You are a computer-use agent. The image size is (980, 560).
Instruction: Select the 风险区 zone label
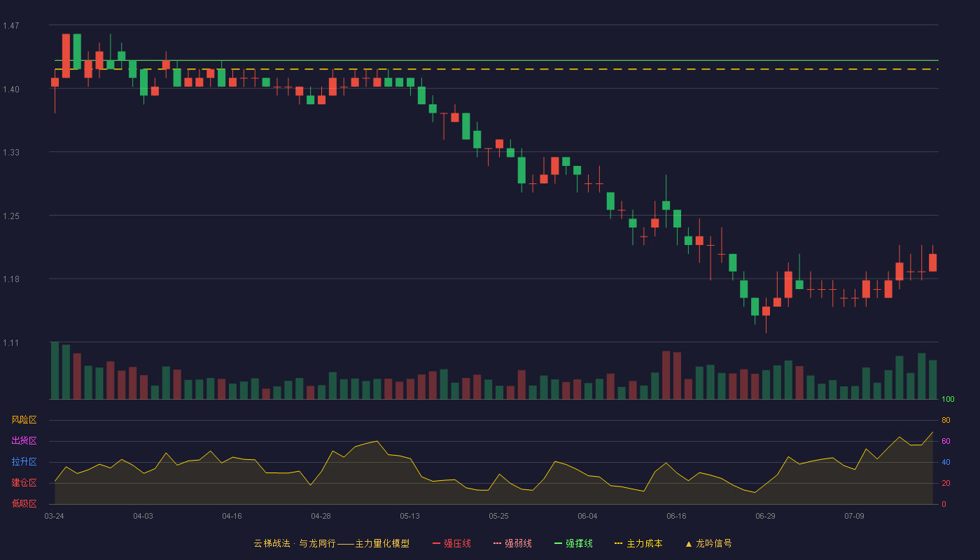coord(24,420)
